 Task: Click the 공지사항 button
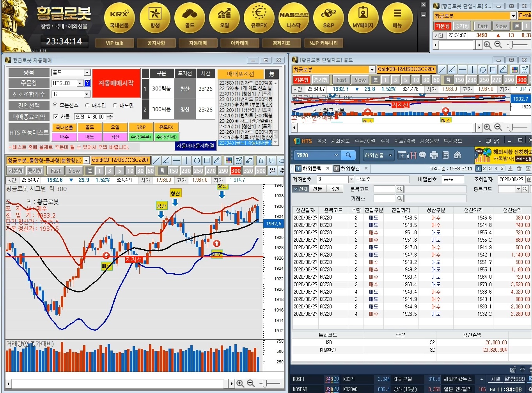pos(156,43)
